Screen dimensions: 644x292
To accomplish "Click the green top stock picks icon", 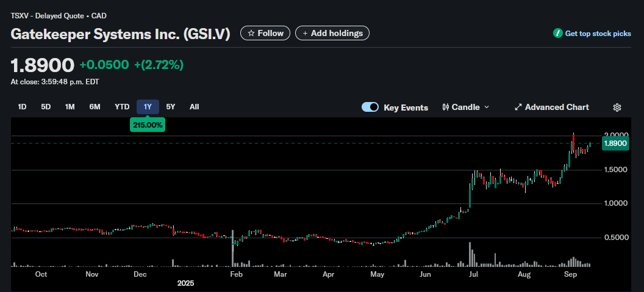I will pyautogui.click(x=558, y=34).
